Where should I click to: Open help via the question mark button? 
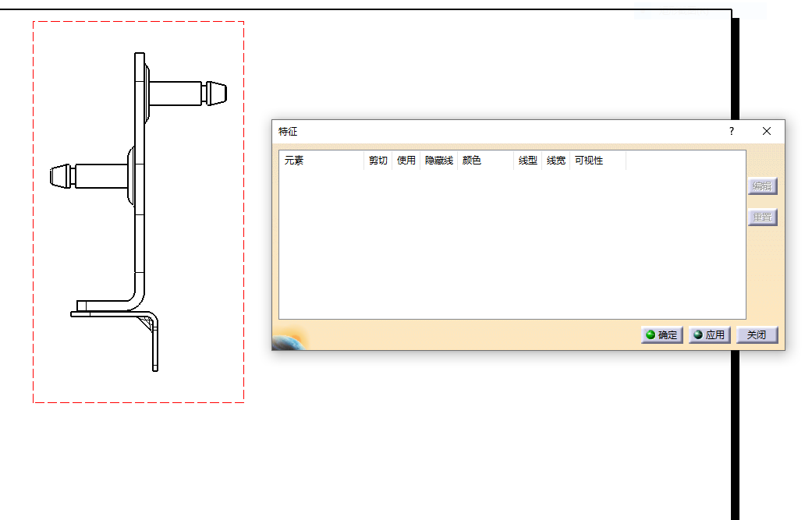[x=731, y=131]
